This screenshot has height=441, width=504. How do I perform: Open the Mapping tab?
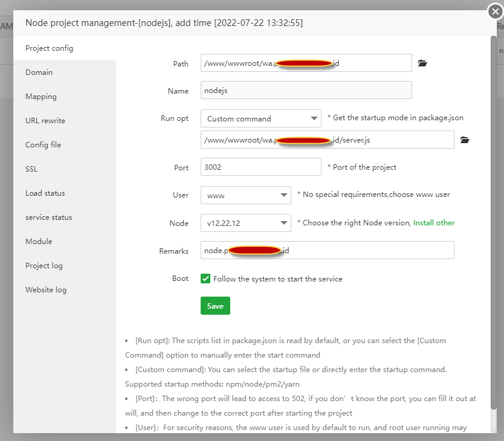point(41,97)
